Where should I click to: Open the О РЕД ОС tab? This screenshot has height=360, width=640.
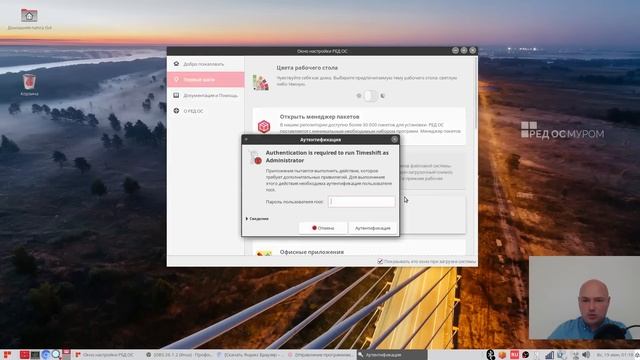(206, 111)
